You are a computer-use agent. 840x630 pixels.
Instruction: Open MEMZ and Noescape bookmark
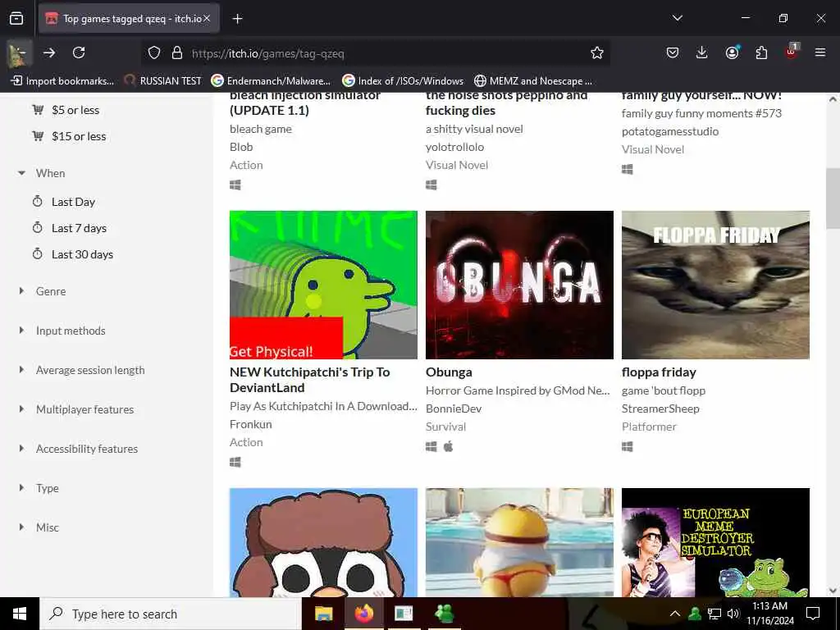(533, 81)
